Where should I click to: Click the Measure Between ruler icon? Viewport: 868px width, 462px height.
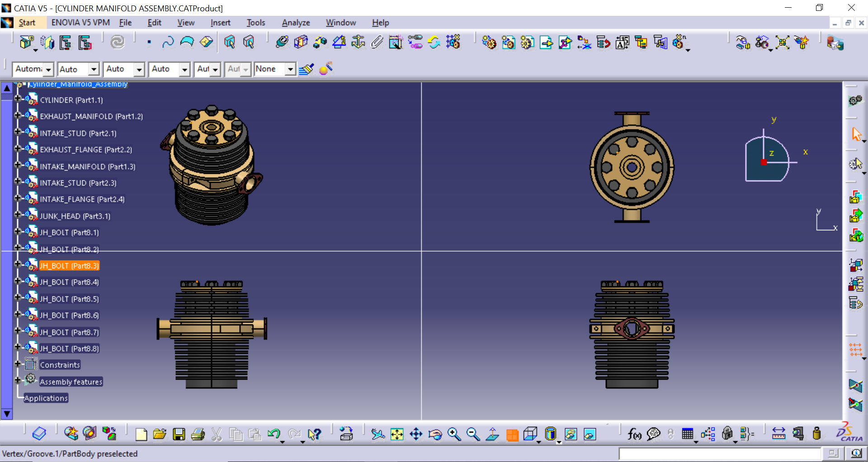(778, 434)
